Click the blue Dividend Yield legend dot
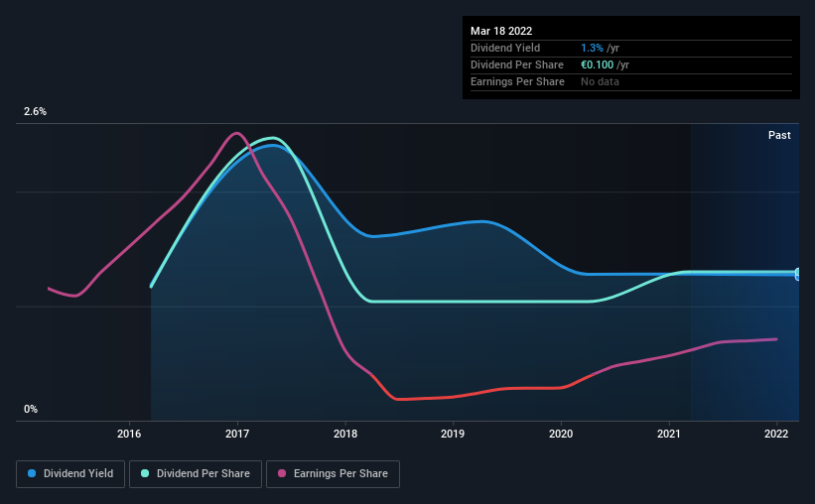Screen dimensions: 815x504 pyautogui.click(x=32, y=473)
